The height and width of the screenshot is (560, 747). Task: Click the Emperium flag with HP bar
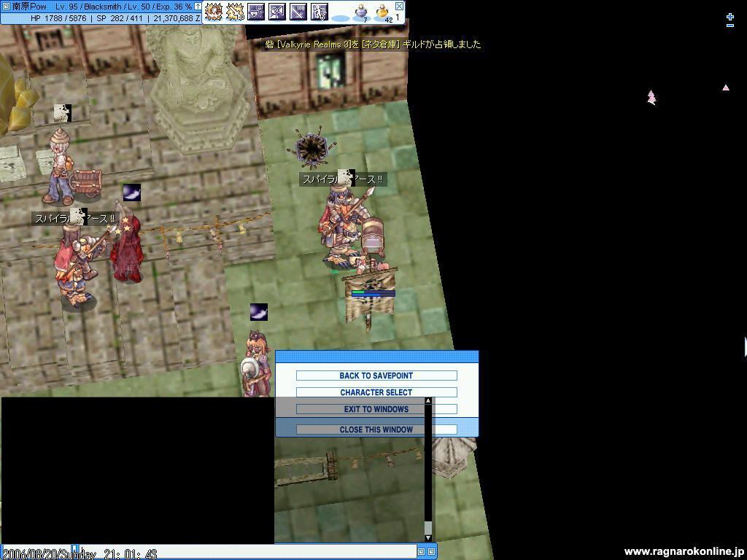(x=371, y=298)
